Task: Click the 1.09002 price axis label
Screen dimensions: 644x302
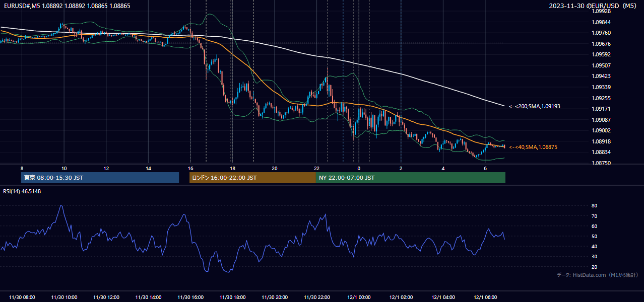Action: (x=602, y=130)
